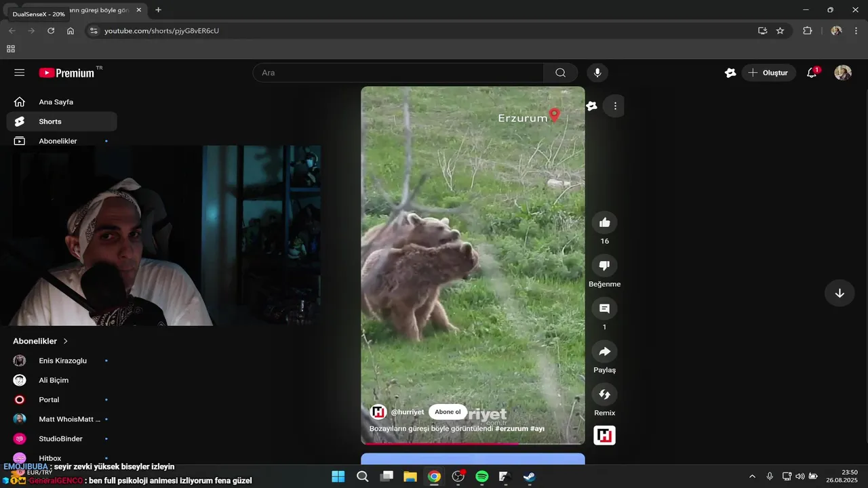Screen dimensions: 868x488
Task: Open Task View on taskbar
Action: [x=387, y=476]
